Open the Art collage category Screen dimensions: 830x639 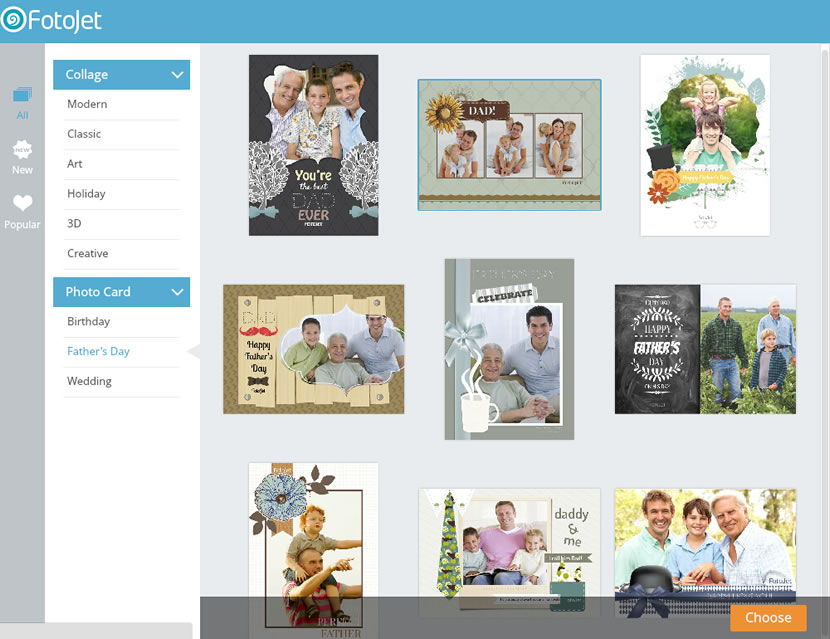(x=75, y=164)
